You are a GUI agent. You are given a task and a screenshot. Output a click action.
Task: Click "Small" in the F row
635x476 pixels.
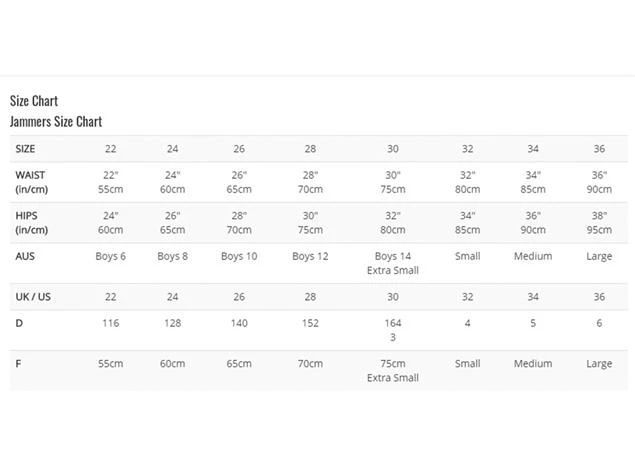(467, 364)
